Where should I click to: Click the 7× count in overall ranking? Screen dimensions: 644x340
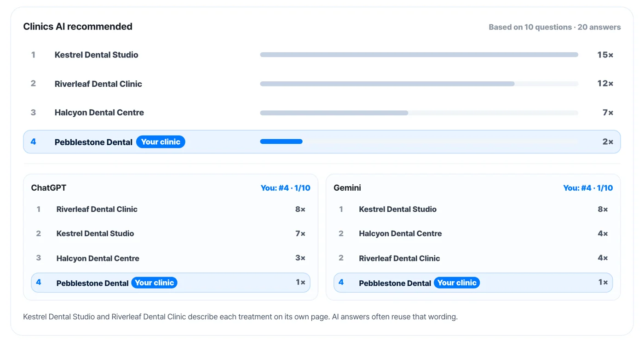(608, 113)
